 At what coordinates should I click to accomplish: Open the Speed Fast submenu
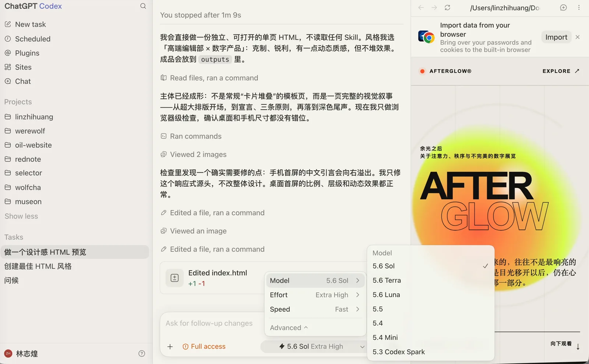(x=315, y=309)
